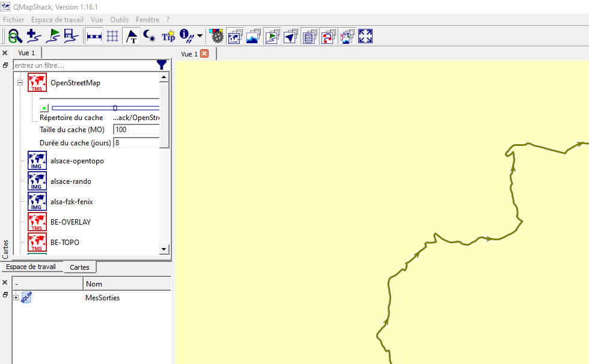This screenshot has width=589, height=364.
Task: Toggle the map scale bar
Action: (x=94, y=37)
